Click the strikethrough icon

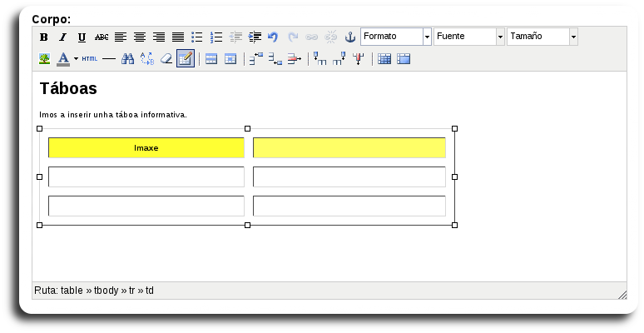102,37
